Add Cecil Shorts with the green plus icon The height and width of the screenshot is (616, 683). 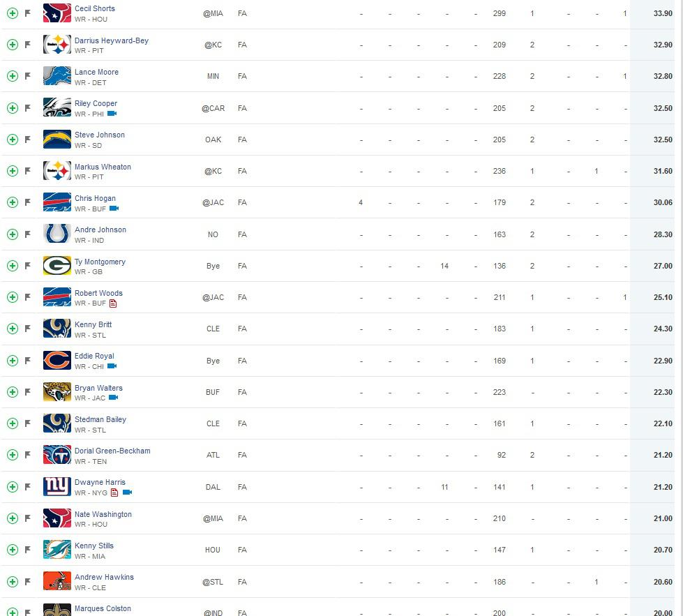[13, 13]
